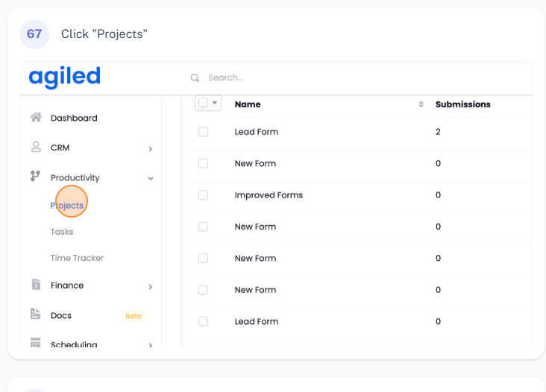546x392 pixels.
Task: Expand the CRM submenu chevron
Action: [151, 148]
